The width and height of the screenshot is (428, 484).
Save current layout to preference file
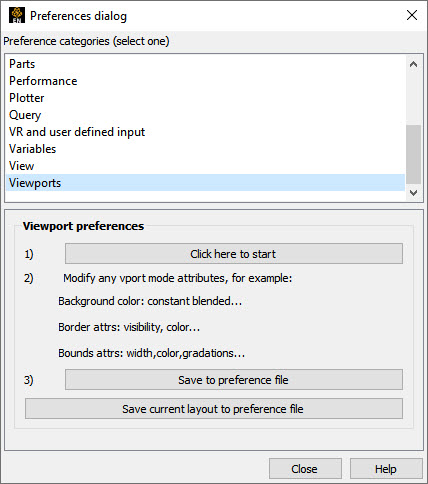coord(214,409)
